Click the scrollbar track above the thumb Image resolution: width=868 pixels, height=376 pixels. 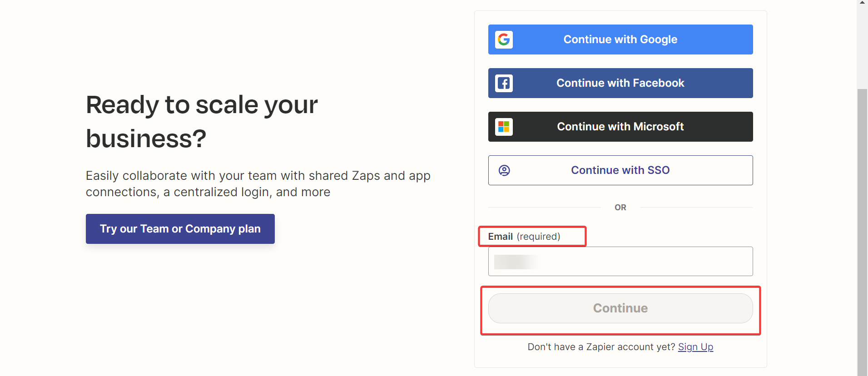[862, 45]
